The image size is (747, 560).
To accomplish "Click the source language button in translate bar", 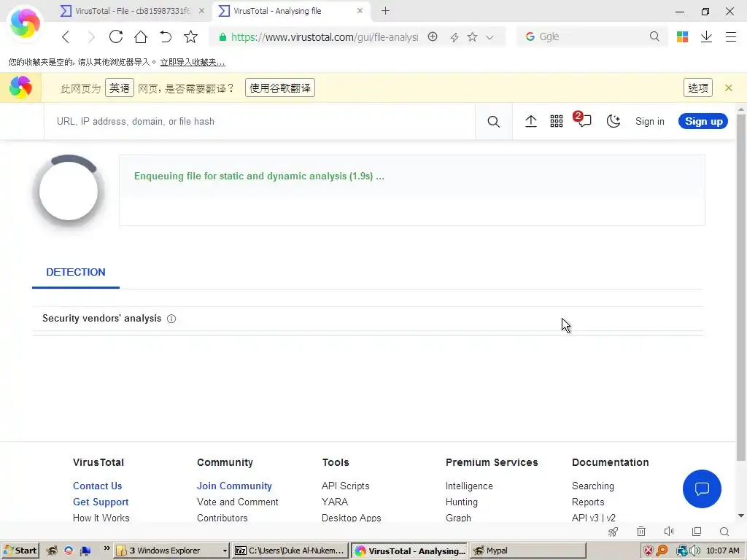I will point(120,87).
